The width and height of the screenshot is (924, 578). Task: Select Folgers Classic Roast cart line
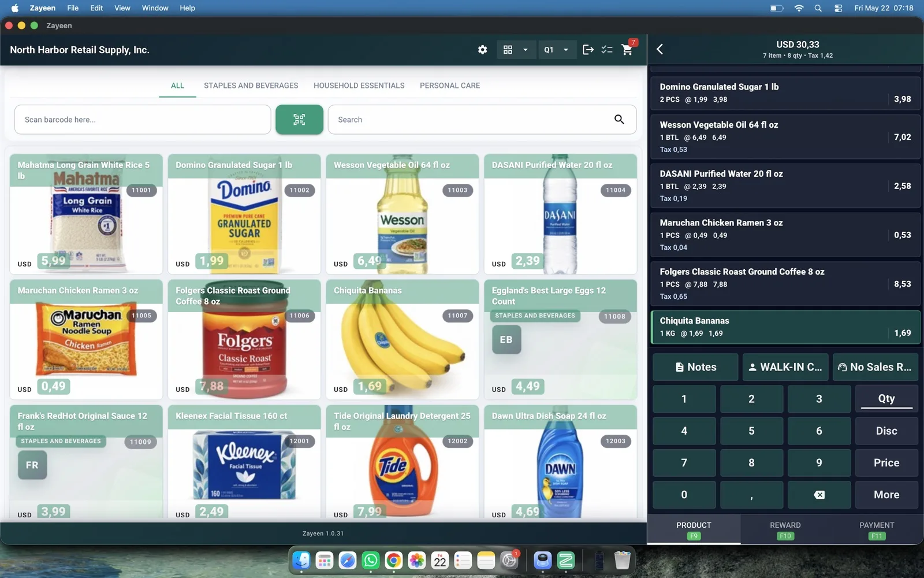click(785, 284)
